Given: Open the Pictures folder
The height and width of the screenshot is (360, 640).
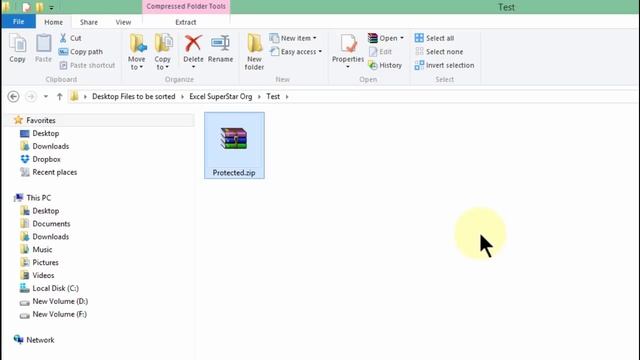Looking at the screenshot, I should (x=45, y=262).
